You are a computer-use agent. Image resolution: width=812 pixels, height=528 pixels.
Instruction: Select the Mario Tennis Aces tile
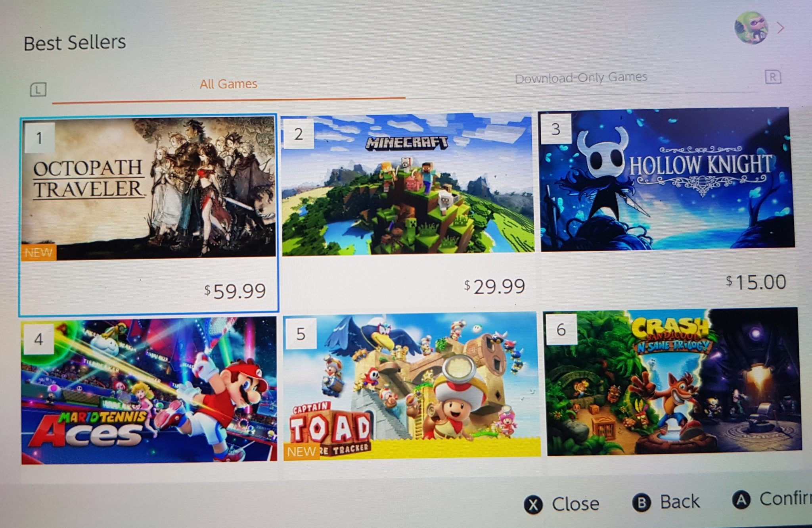[149, 390]
